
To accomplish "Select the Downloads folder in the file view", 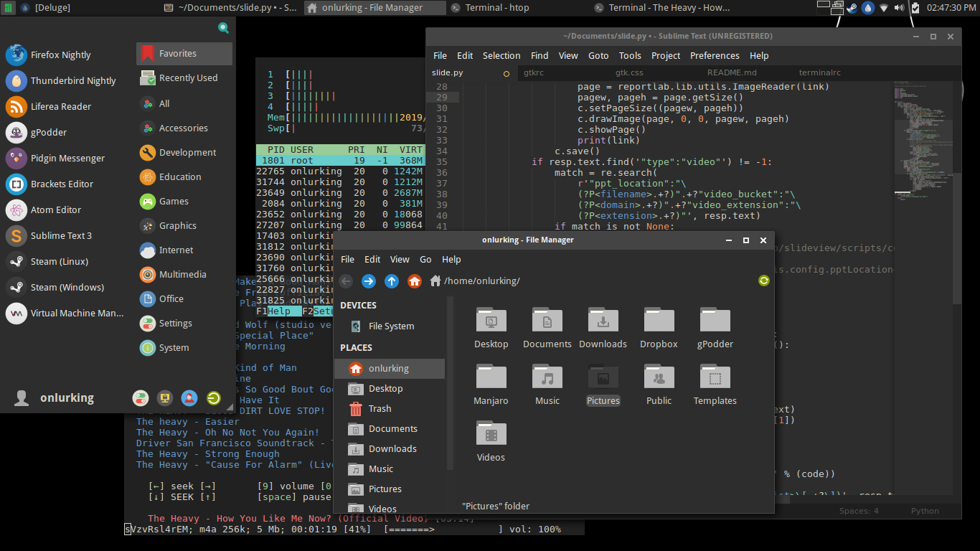I will (x=603, y=328).
